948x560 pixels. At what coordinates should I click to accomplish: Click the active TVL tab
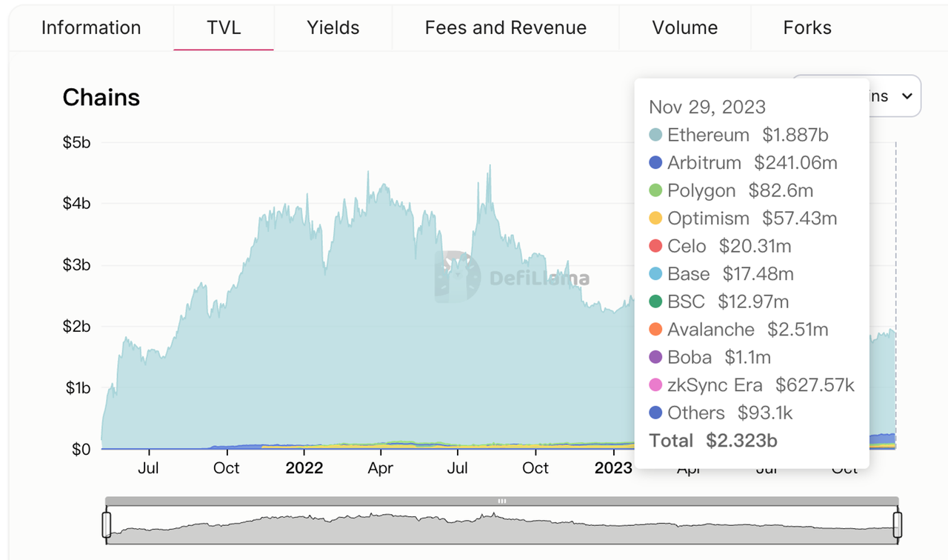tap(224, 28)
